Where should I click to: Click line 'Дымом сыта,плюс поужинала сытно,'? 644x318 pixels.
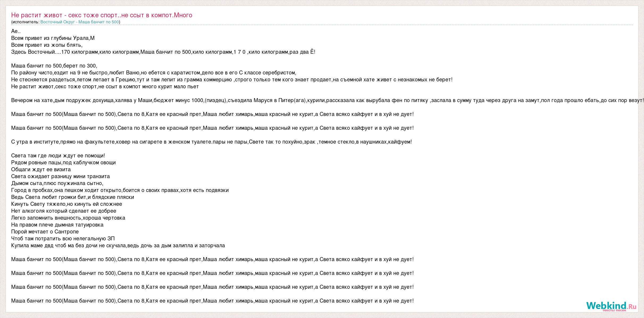tap(57, 183)
